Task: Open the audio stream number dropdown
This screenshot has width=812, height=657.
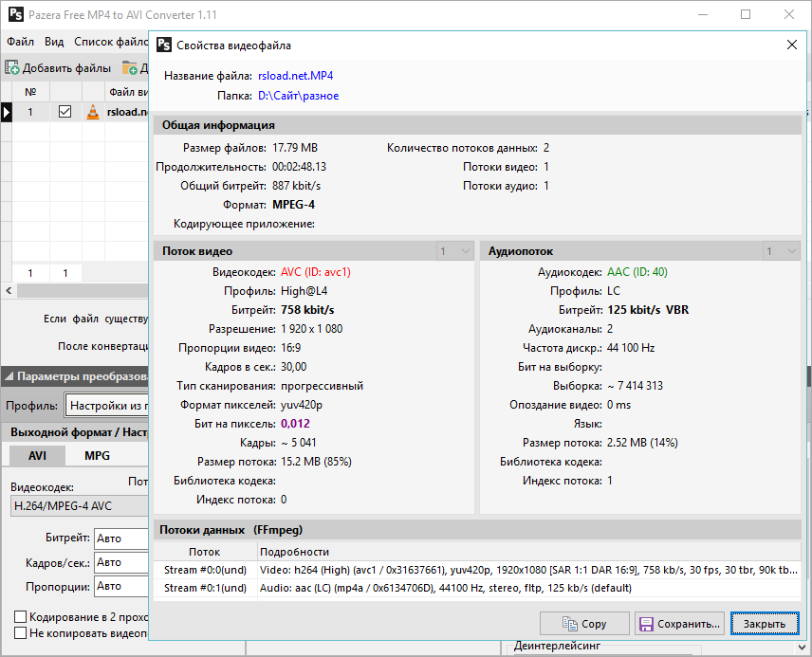Action: (781, 251)
